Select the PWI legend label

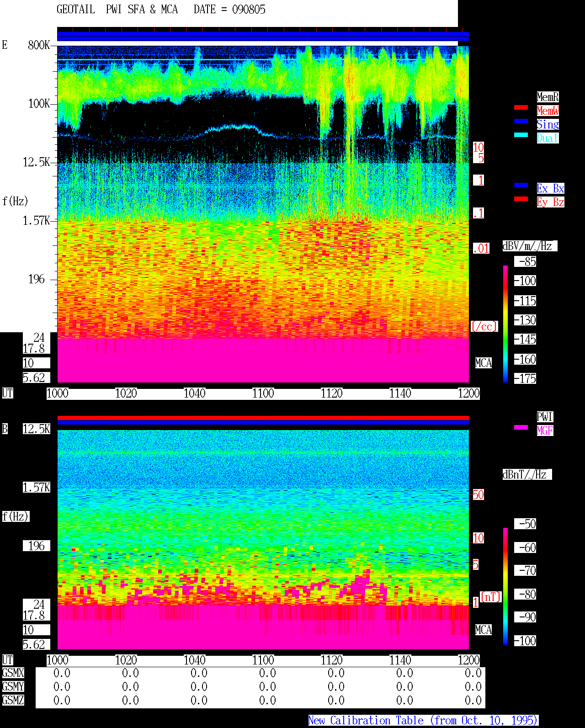pos(545,417)
